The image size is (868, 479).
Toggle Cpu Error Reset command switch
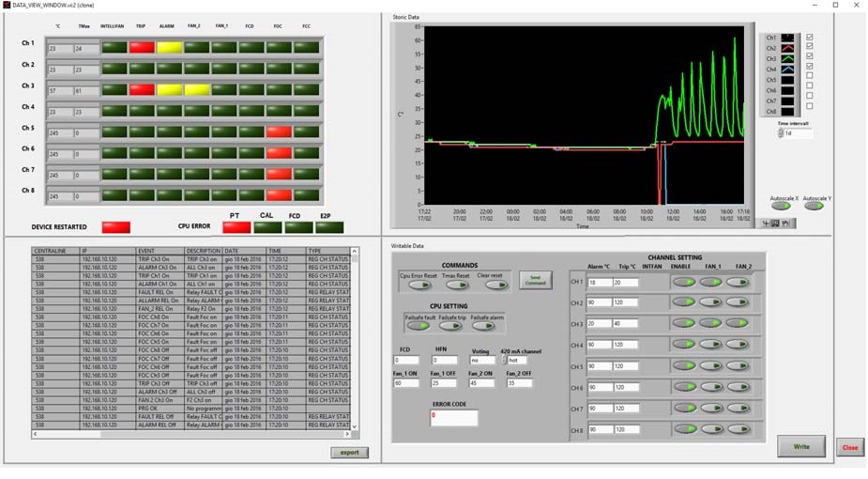[419, 286]
